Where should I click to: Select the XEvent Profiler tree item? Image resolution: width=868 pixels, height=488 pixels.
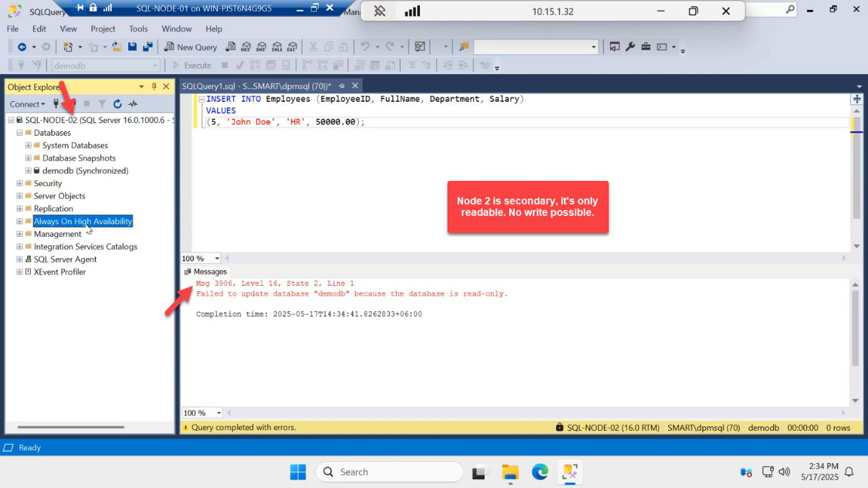click(60, 272)
